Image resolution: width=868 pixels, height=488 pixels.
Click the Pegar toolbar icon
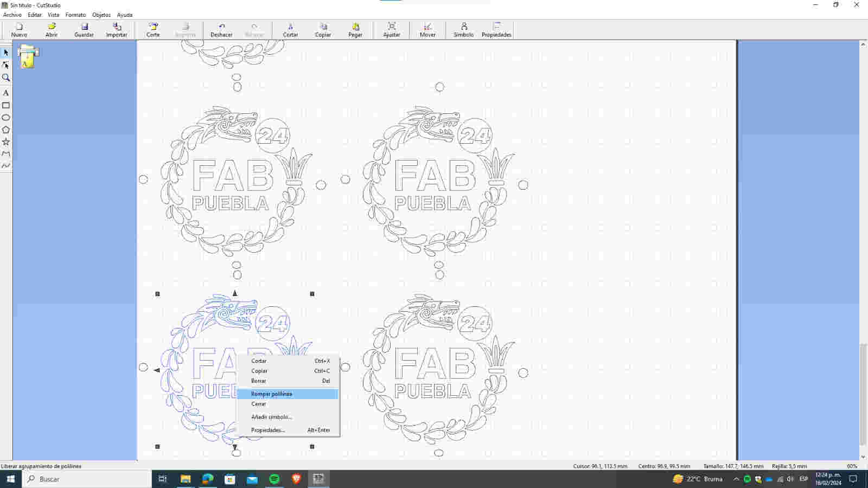355,30
